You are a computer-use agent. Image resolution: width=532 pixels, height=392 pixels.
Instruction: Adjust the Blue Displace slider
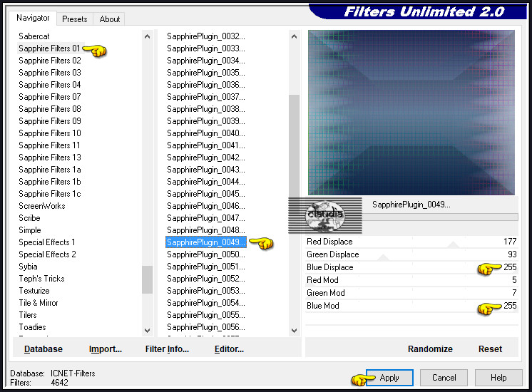pos(411,267)
